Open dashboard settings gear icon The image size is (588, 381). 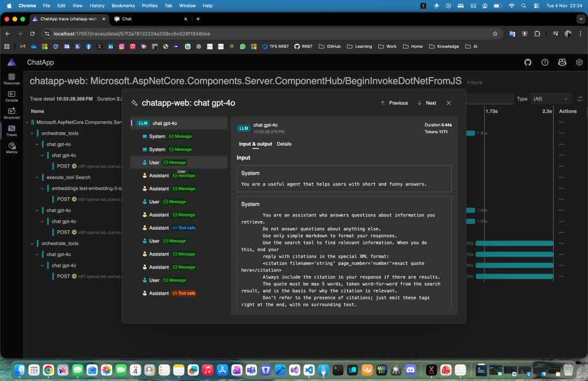point(579,62)
